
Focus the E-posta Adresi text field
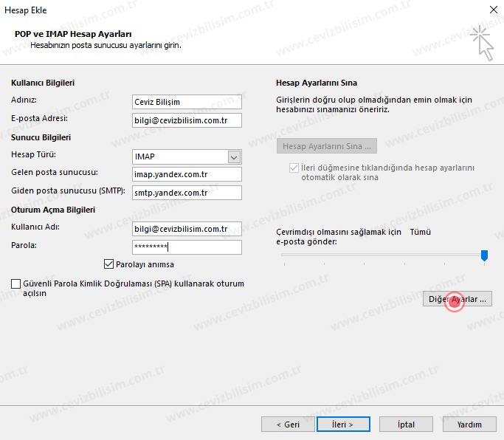coord(187,120)
